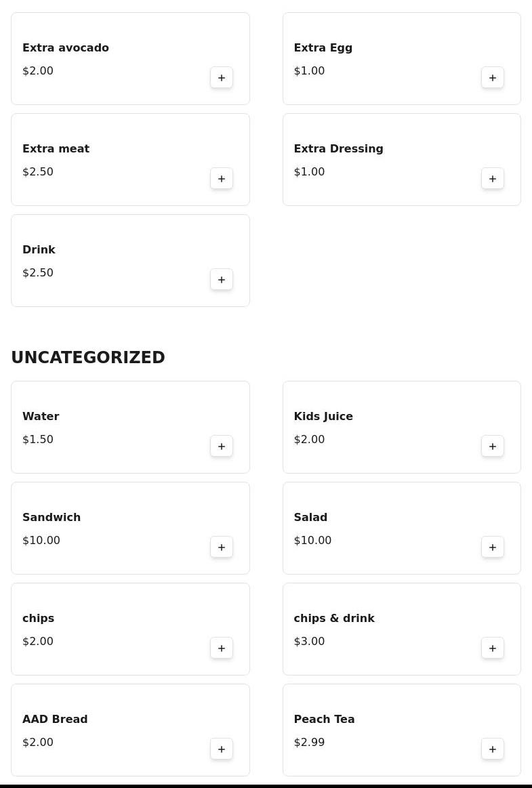Screen dimensions: 532x788
Task: Click the Peach Tea item title
Action: coord(324,720)
